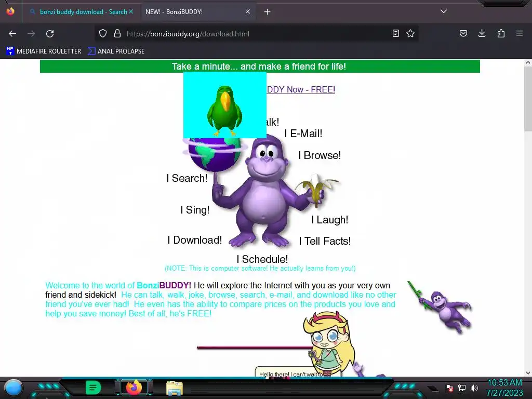Toggle reader view icon in address bar
The image size is (532, 399).
tap(395, 34)
